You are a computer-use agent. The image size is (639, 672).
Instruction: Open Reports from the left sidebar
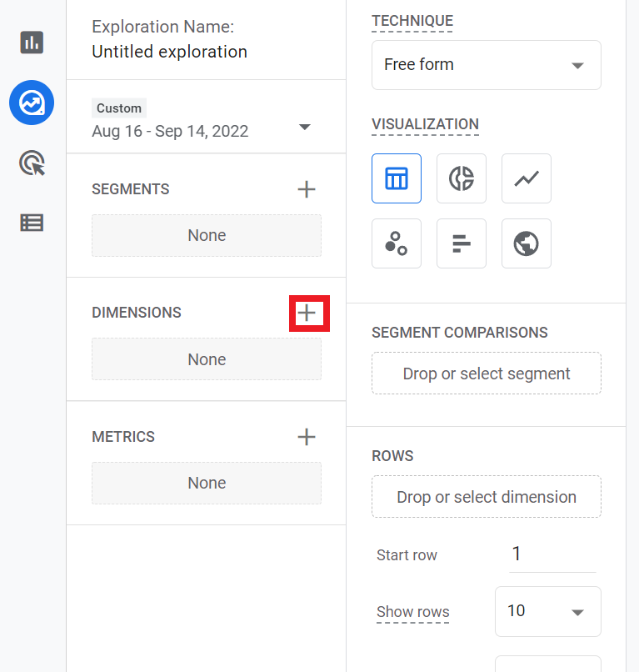[32, 43]
